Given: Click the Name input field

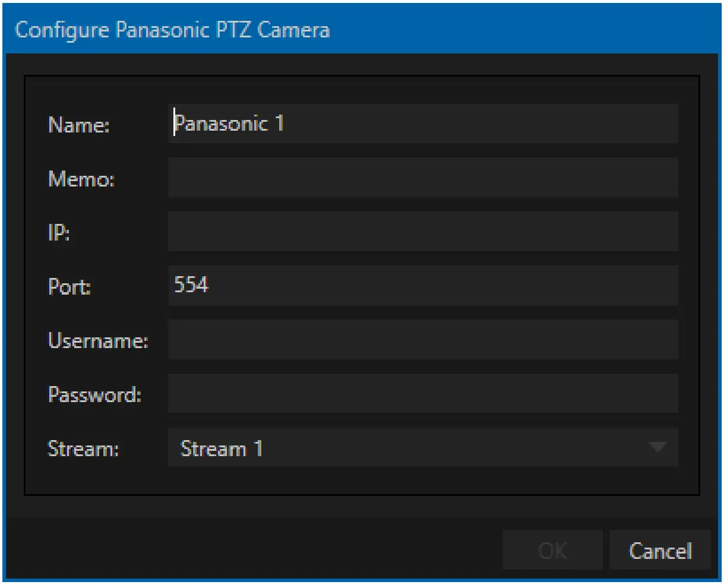Looking at the screenshot, I should (x=423, y=124).
